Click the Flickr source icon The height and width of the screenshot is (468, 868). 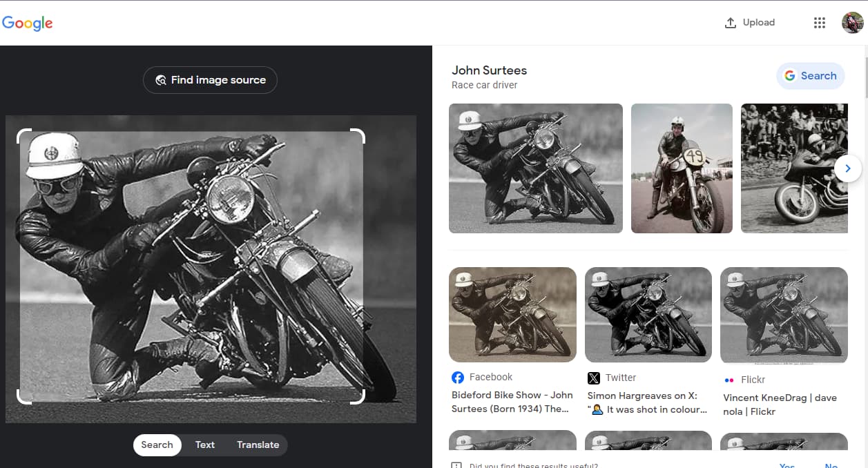(x=729, y=380)
